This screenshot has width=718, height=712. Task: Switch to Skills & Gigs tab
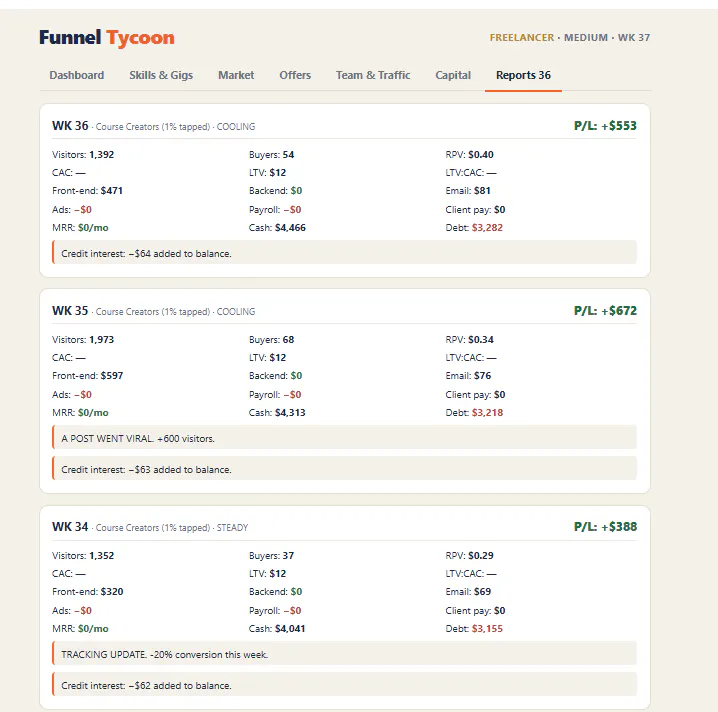(x=161, y=75)
